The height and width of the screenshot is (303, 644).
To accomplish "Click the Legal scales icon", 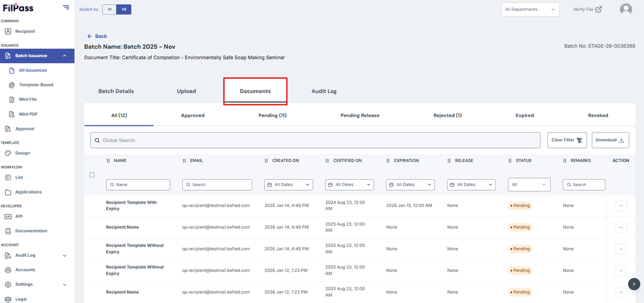I will click(x=8, y=299).
